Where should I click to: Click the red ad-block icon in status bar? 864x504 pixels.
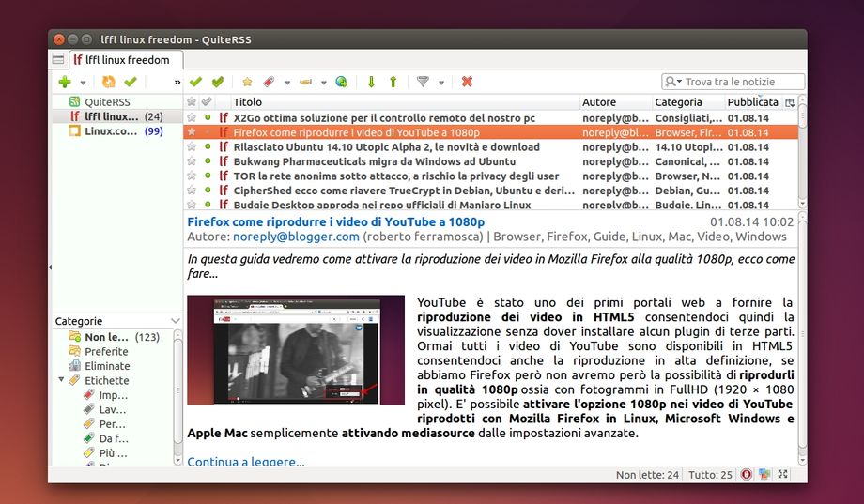[746, 475]
